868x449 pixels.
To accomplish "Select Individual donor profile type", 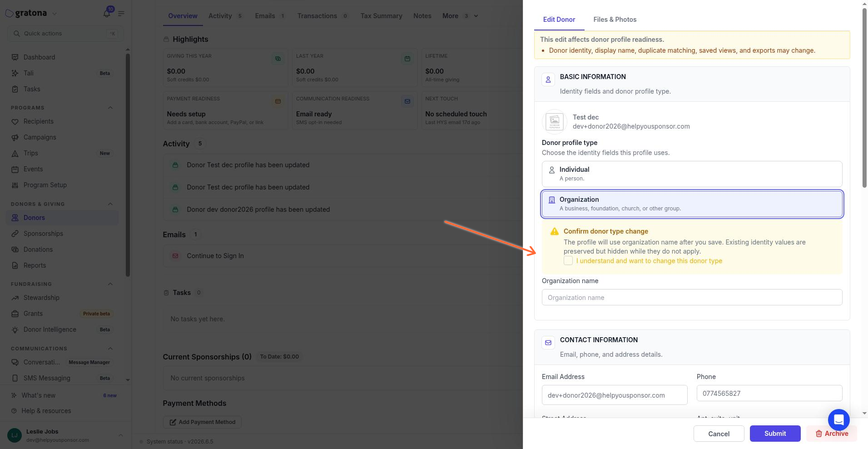I will click(x=692, y=174).
